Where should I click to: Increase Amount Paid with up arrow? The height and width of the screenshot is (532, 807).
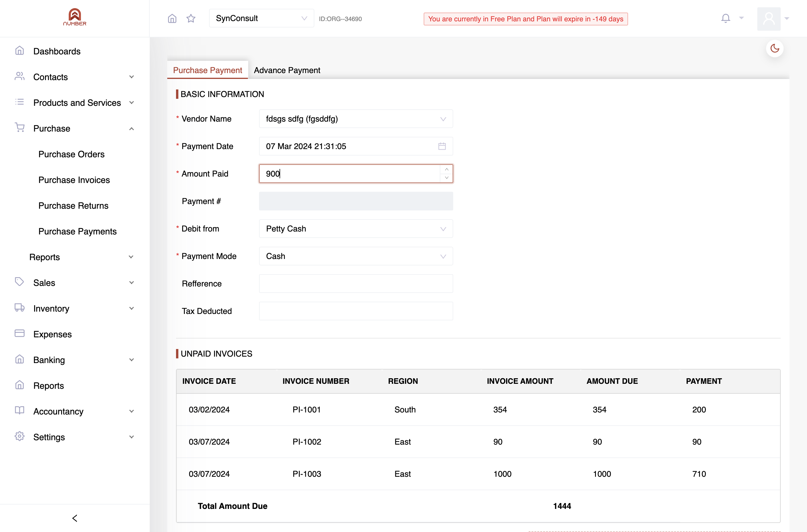pos(446,169)
